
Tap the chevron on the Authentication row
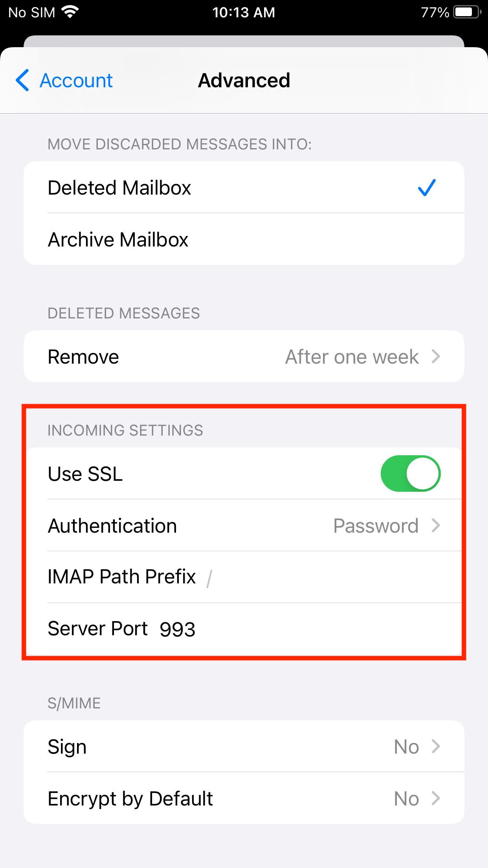(x=436, y=525)
